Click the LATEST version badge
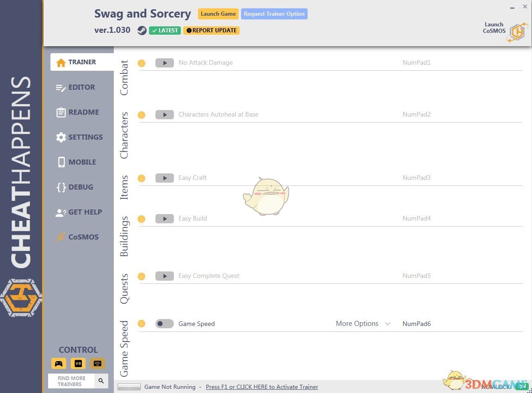This screenshot has width=532, height=393. [165, 31]
